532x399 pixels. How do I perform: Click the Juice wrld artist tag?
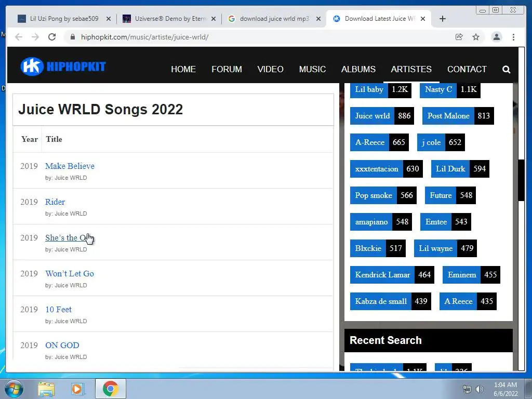click(x=382, y=116)
